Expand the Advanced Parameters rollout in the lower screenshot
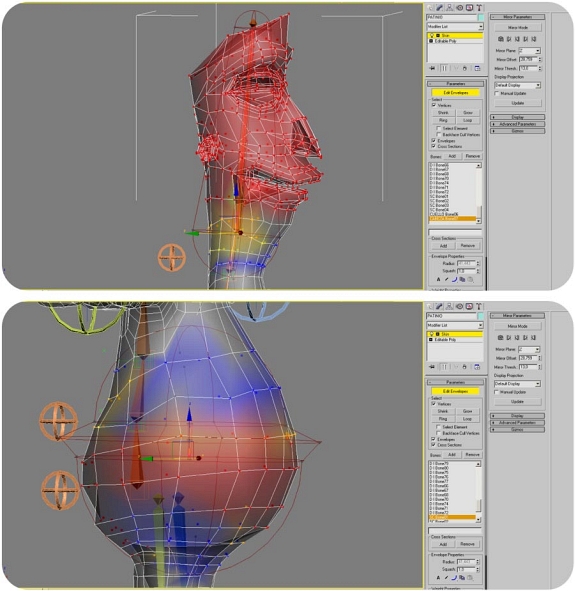 [x=517, y=423]
